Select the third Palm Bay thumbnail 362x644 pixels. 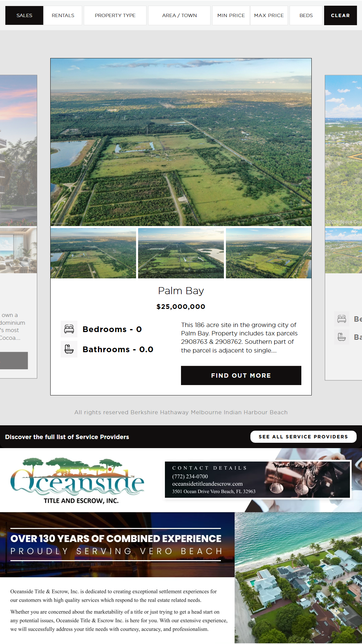(268, 253)
